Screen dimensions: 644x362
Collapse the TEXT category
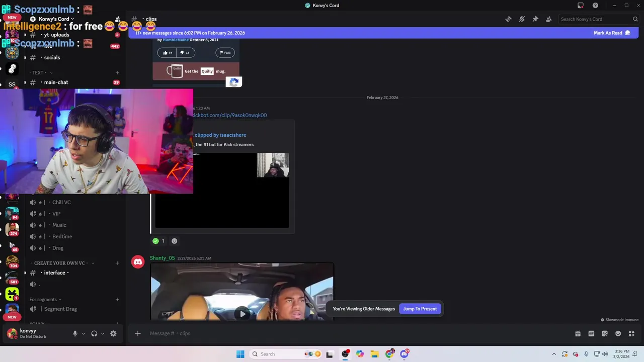tap(41, 73)
